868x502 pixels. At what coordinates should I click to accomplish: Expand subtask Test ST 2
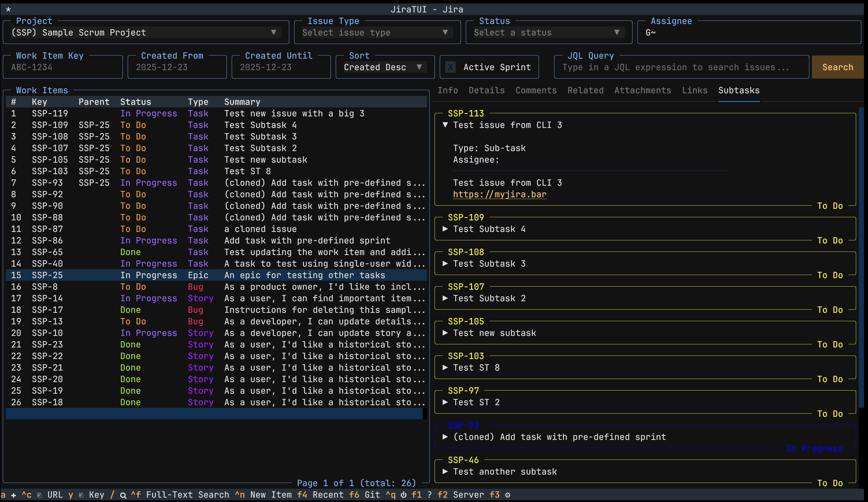pos(445,402)
